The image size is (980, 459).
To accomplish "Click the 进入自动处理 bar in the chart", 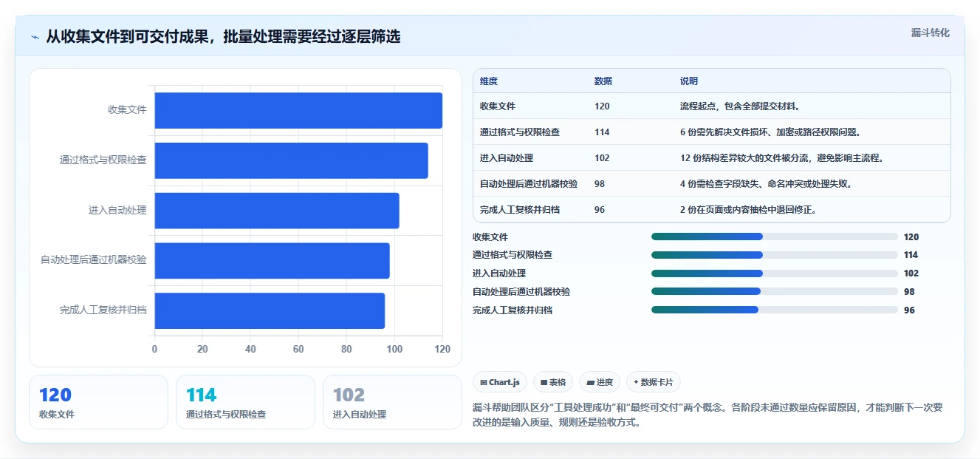I will coord(277,211).
